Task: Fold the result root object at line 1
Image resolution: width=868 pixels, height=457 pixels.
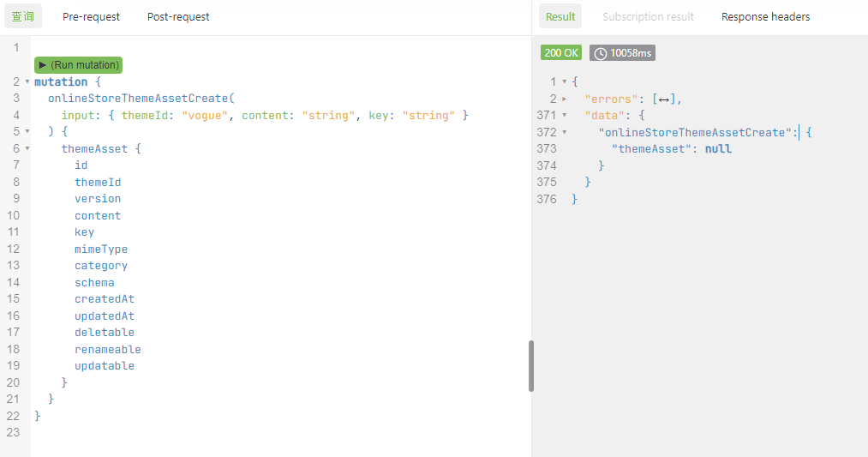Action: click(564, 82)
